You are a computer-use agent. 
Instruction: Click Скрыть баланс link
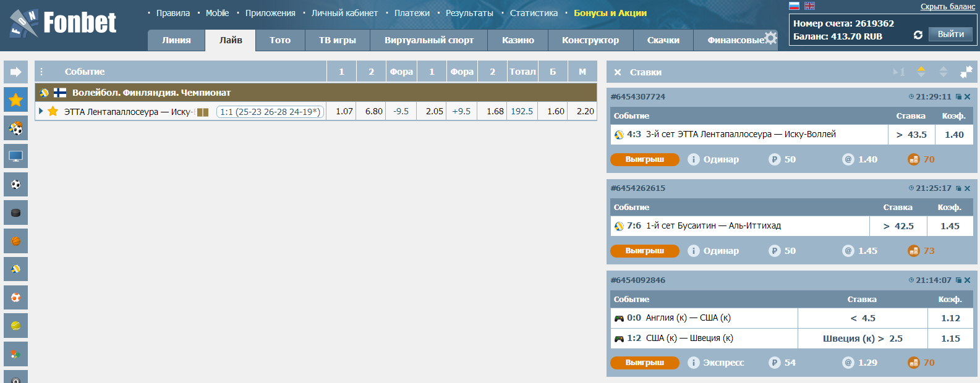click(948, 7)
